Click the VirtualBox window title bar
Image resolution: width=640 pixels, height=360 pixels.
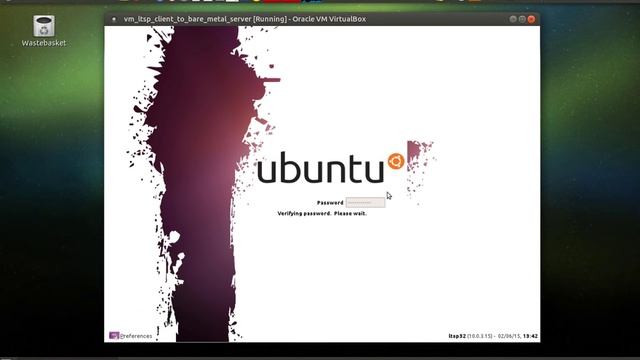click(x=322, y=19)
